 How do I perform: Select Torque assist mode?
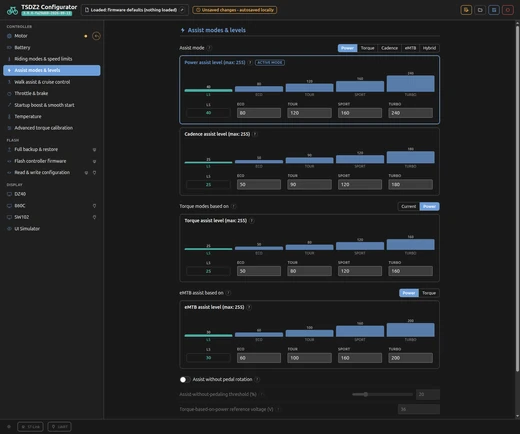click(x=367, y=48)
